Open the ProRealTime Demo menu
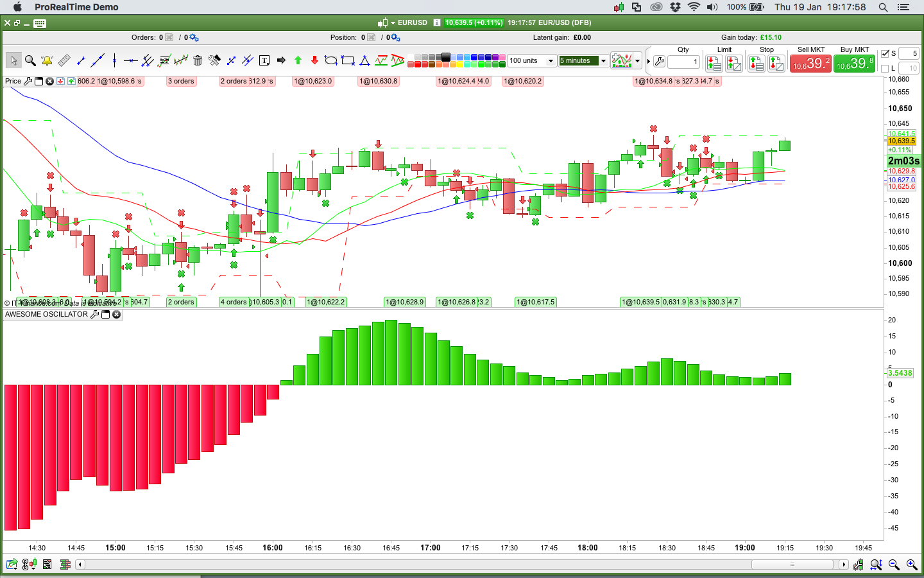The height and width of the screenshot is (578, 924). click(76, 7)
